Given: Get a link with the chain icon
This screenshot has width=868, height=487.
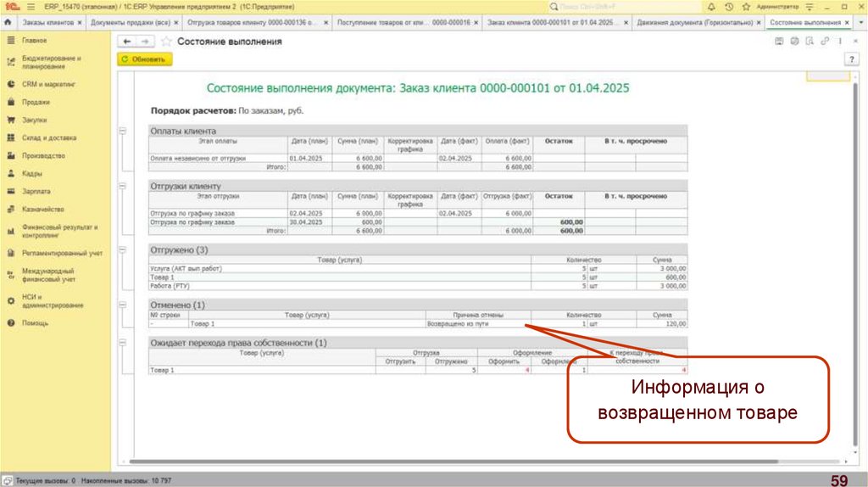Looking at the screenshot, I should point(825,42).
